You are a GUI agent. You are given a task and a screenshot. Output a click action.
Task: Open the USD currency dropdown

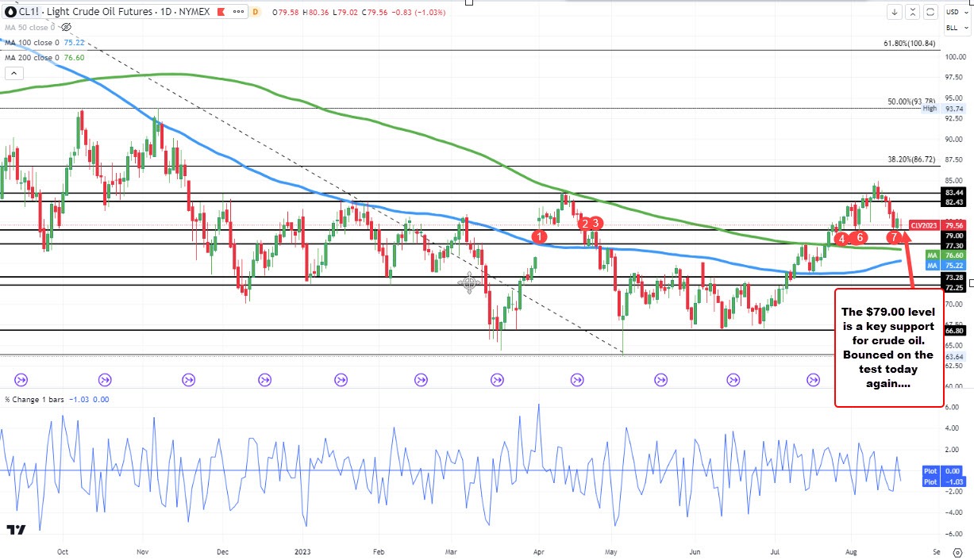pos(955,12)
